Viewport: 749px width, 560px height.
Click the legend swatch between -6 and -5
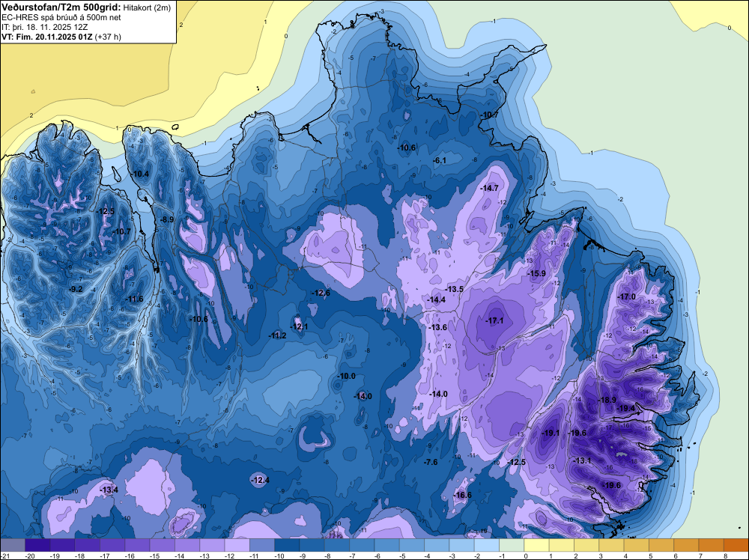387,545
